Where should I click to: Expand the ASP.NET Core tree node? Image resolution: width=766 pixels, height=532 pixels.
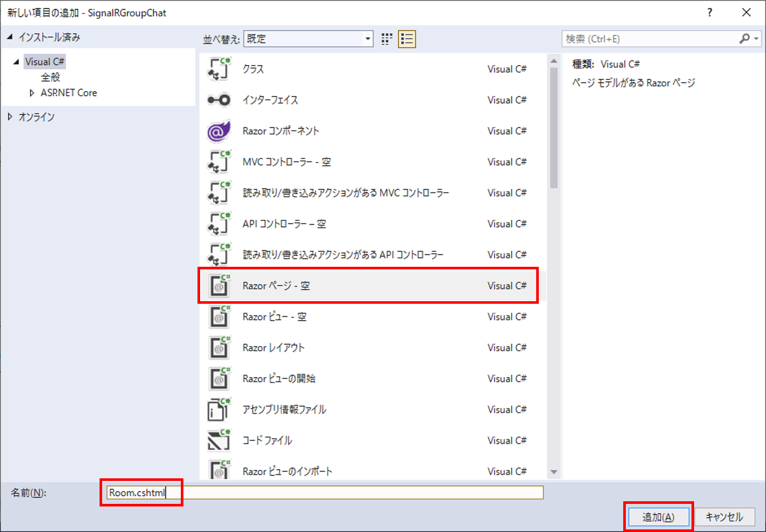click(32, 93)
